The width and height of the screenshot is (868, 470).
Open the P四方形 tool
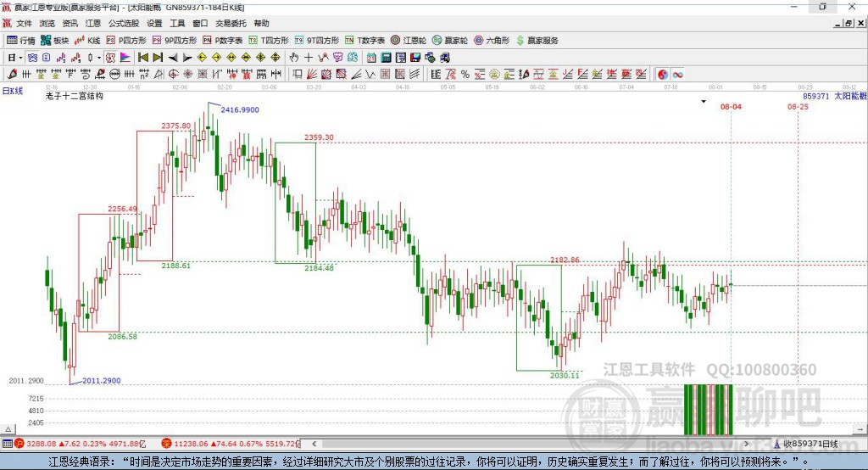126,41
